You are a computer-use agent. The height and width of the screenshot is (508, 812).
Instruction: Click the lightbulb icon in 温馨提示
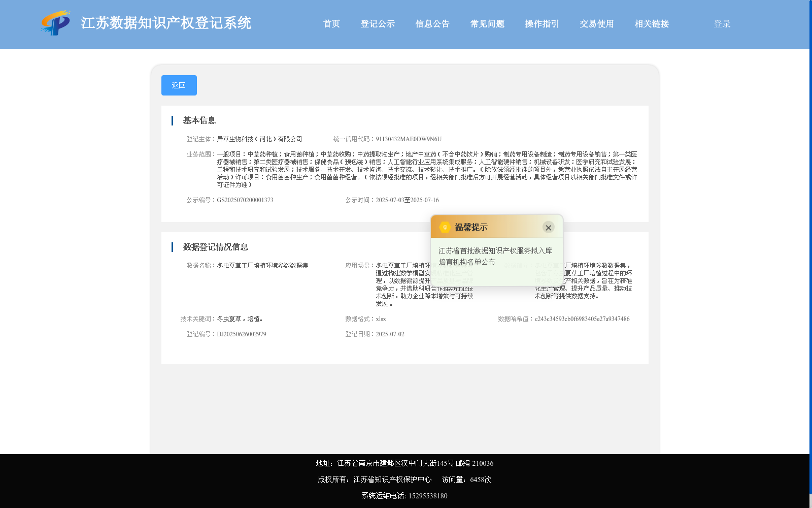[x=445, y=227]
